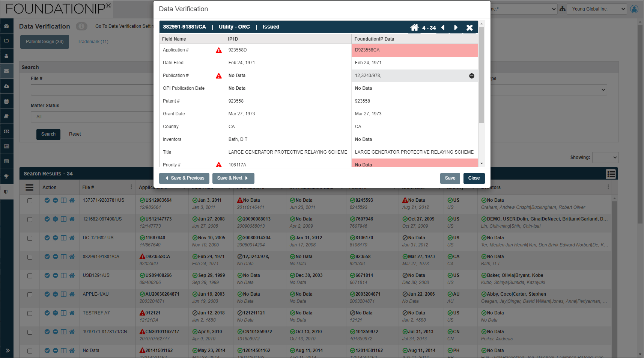This screenshot has height=358, width=644.
Task: Open cloud download icon in left sidebar
Action: (x=6, y=86)
